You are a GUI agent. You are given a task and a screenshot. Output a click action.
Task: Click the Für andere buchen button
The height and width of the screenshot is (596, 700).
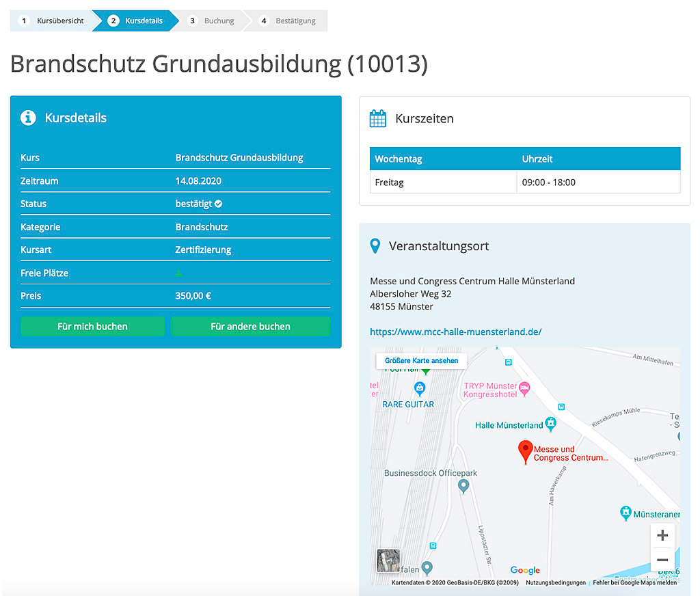[x=250, y=326]
